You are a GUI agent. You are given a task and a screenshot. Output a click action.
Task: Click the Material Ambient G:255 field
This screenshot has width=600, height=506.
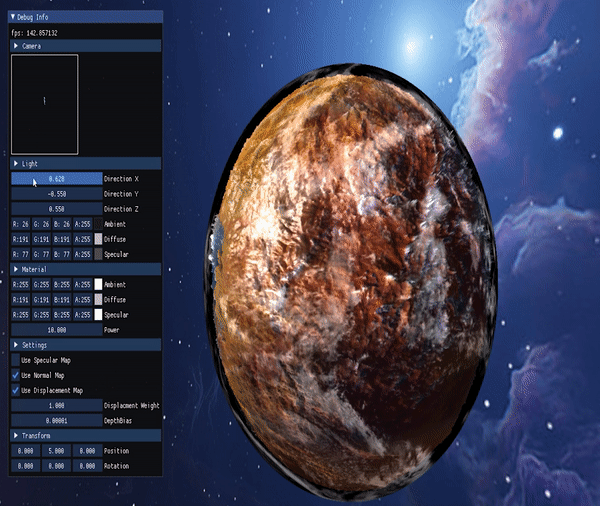click(41, 284)
